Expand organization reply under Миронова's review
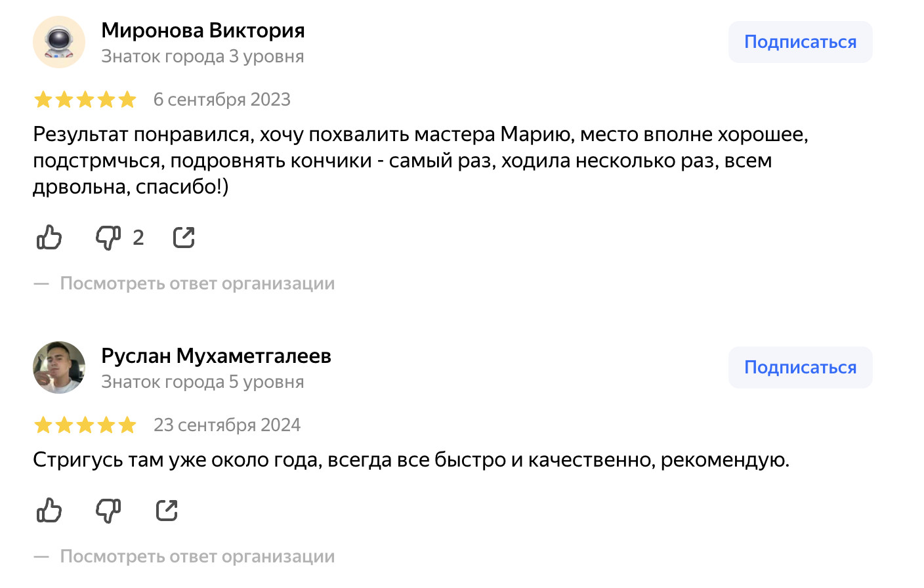 [x=197, y=283]
